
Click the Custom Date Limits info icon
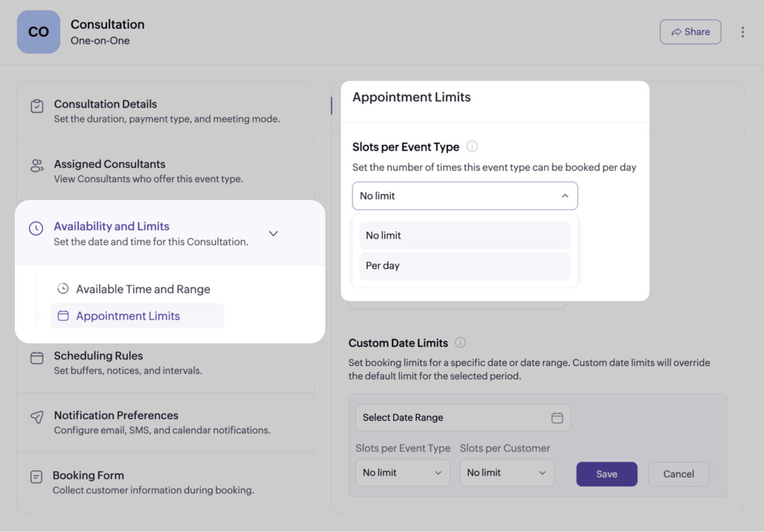[460, 342]
